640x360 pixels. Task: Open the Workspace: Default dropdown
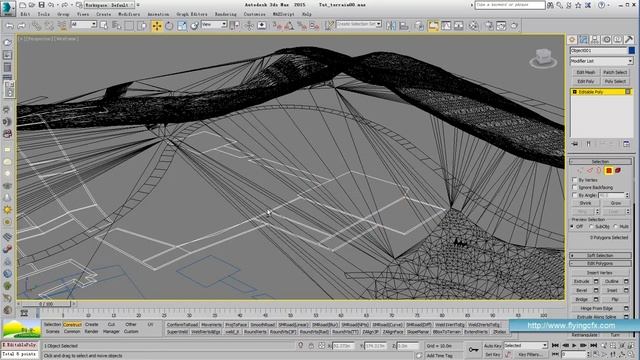tap(110, 5)
